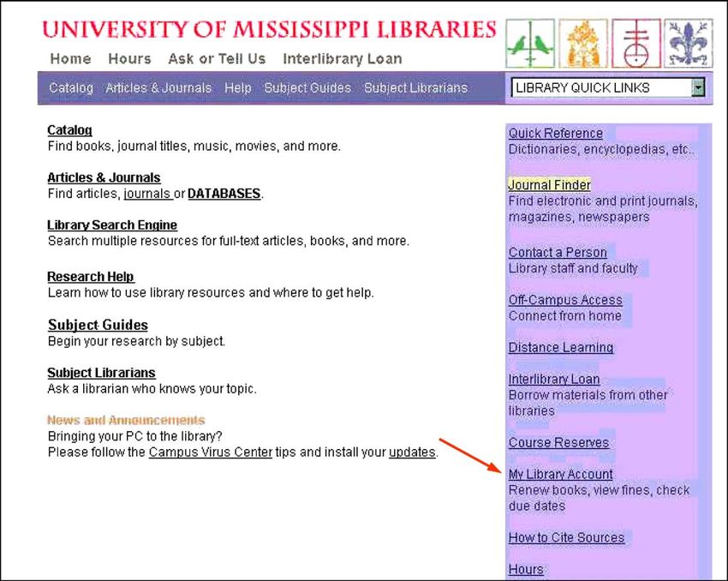Click text 'Borrow materials from other'

[588, 395]
